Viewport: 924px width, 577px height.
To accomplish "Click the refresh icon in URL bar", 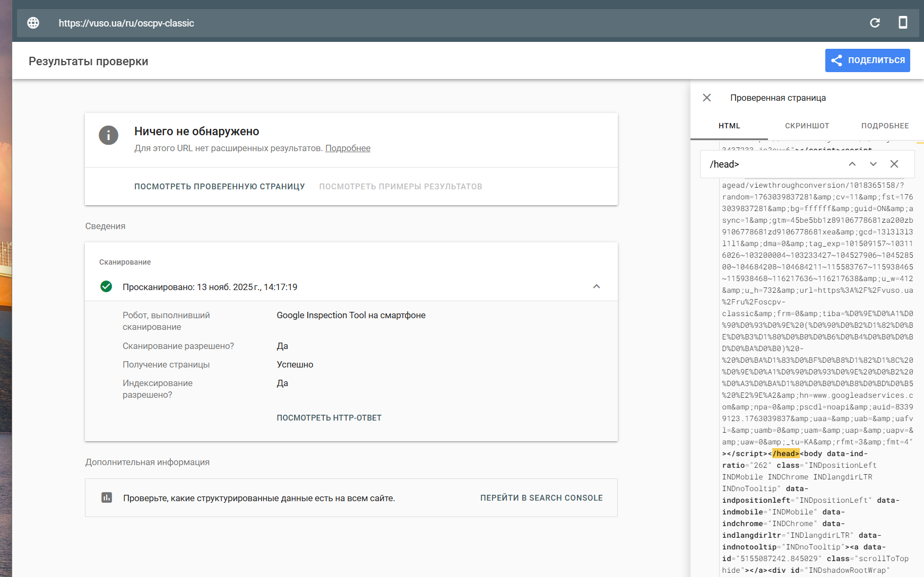I will coord(875,23).
